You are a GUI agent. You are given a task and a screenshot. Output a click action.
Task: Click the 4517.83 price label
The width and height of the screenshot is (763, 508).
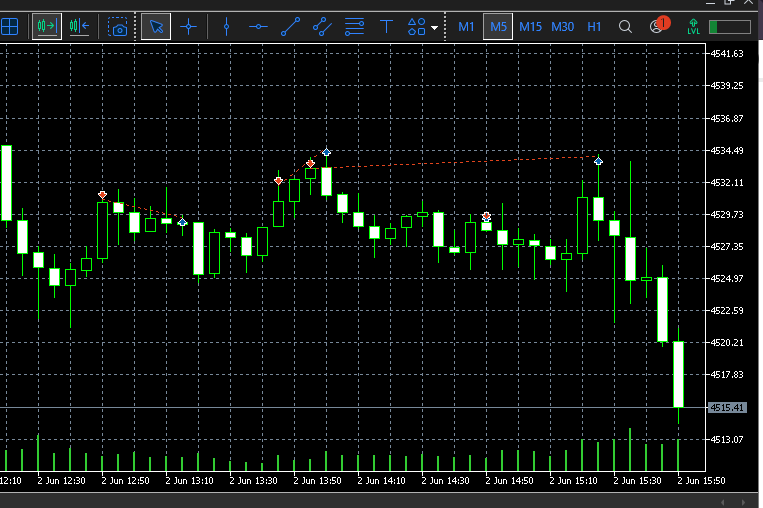pos(727,375)
